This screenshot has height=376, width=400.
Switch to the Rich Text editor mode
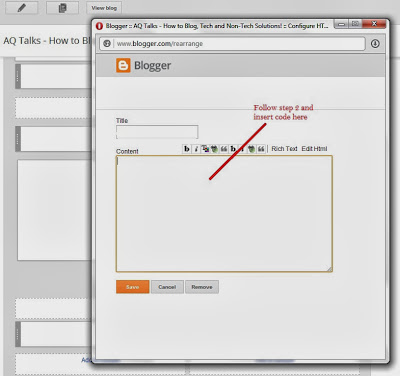click(284, 149)
